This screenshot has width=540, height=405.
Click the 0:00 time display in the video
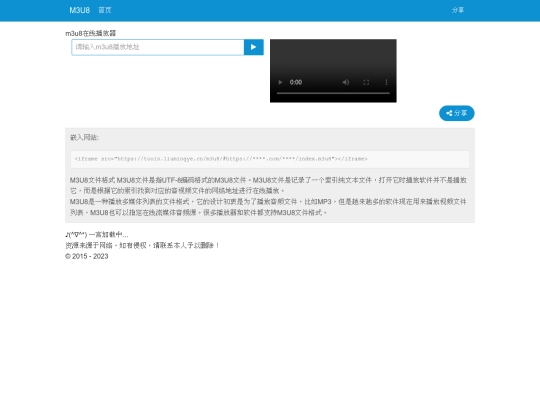[x=296, y=82]
